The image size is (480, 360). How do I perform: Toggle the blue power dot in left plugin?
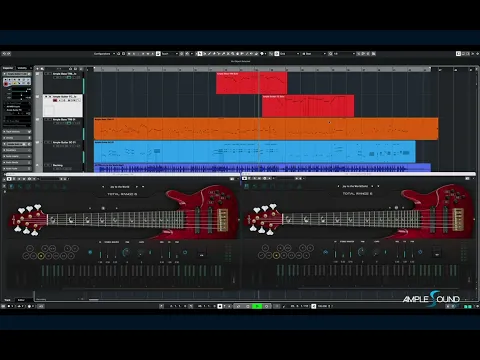[x=90, y=252]
